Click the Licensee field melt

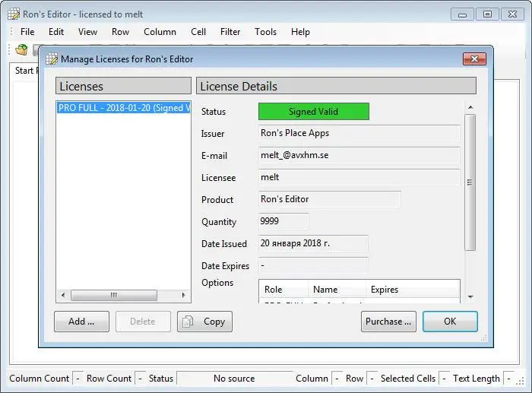pos(359,177)
